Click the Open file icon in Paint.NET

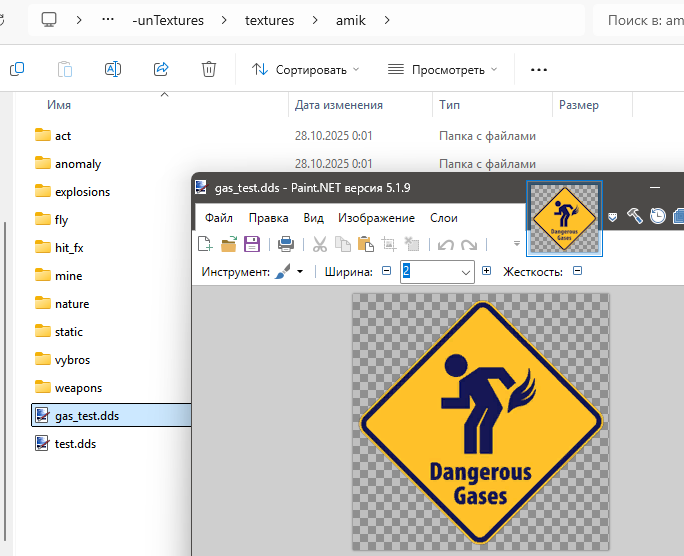(x=228, y=243)
